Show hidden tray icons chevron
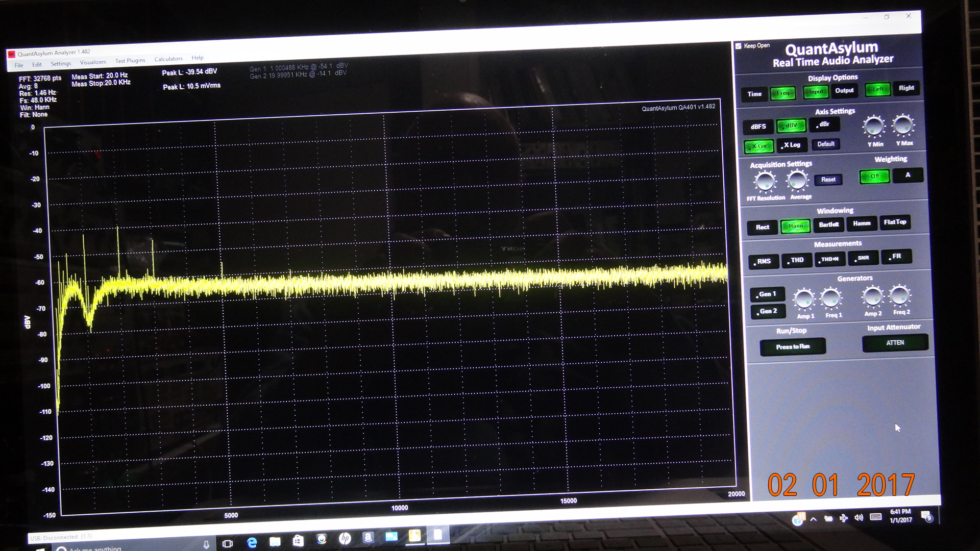The width and height of the screenshot is (980, 551). click(813, 519)
